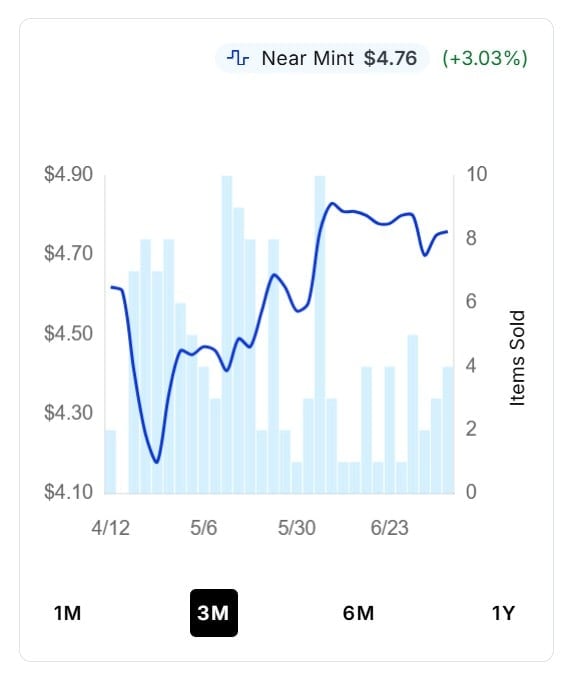Click the price line lowest dip point
The height and width of the screenshot is (673, 570).
(156, 462)
